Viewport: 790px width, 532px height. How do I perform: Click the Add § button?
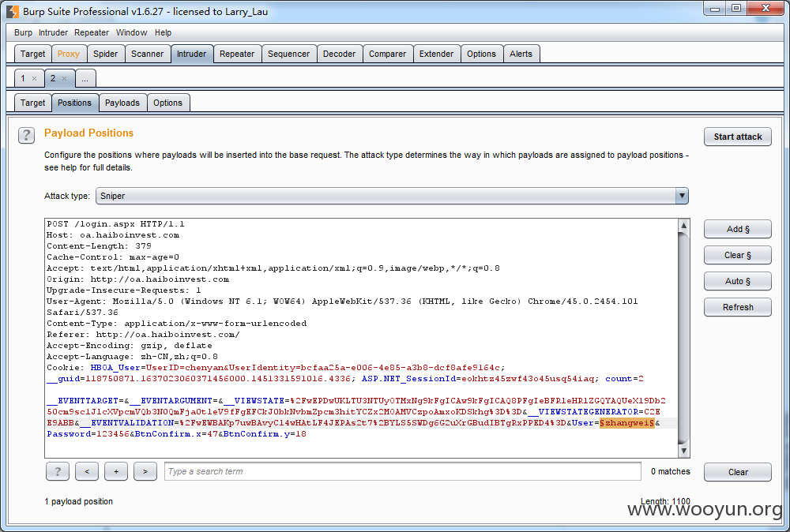(x=738, y=229)
